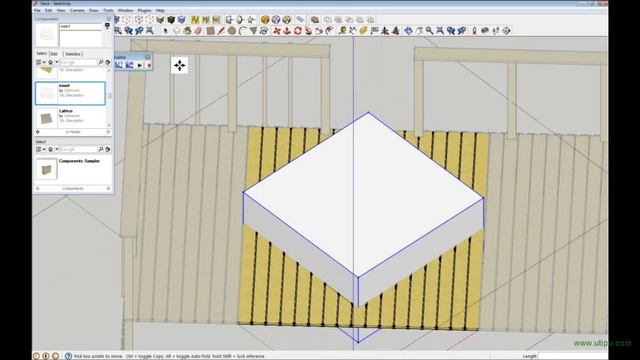Select the Follow Me tool
Screen dimensions: 640x360
(x=308, y=31)
